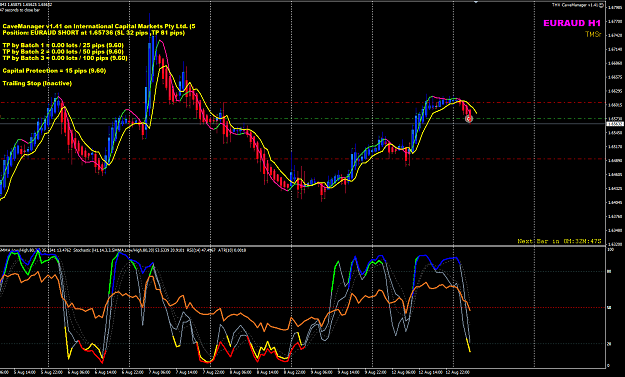Click the TMSr label under EURAUD H1

click(x=593, y=35)
